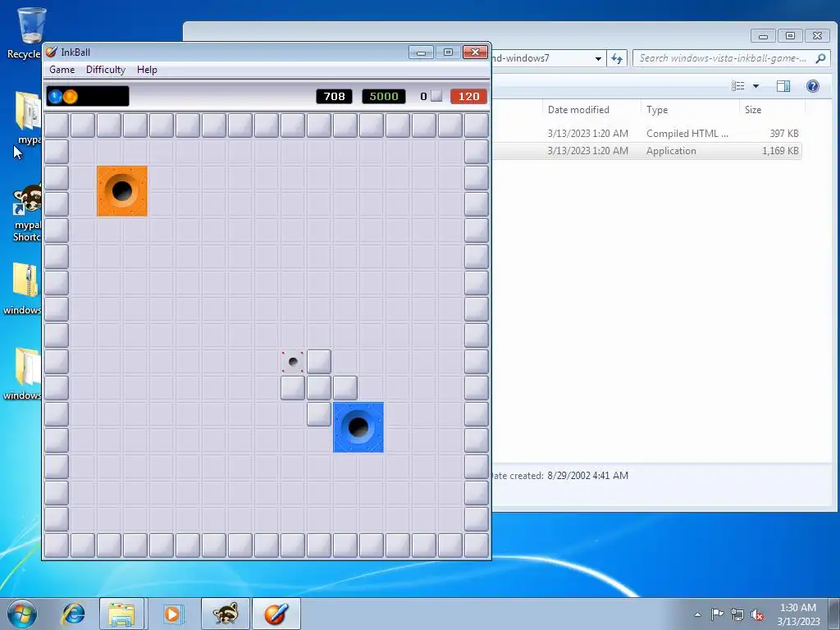Maximize the Explorer window
Screen dimensions: 840x630
[x=790, y=36]
